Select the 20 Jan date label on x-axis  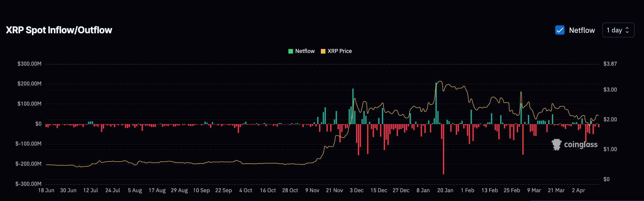click(445, 190)
